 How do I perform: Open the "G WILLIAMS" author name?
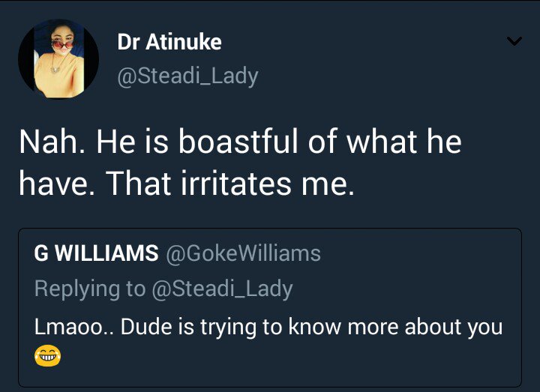coord(96,254)
